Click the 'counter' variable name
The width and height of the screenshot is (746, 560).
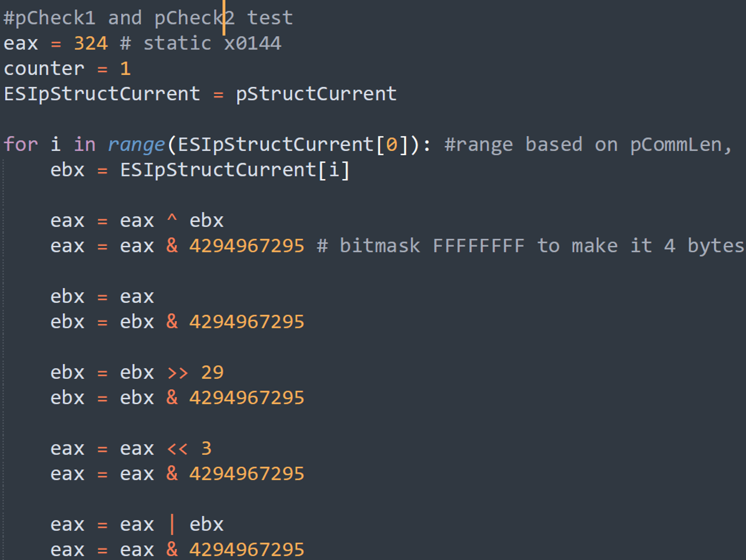44,69
